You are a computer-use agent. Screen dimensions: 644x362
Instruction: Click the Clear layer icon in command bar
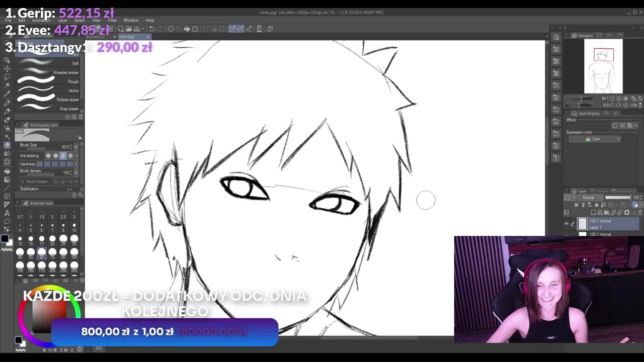(171, 29)
